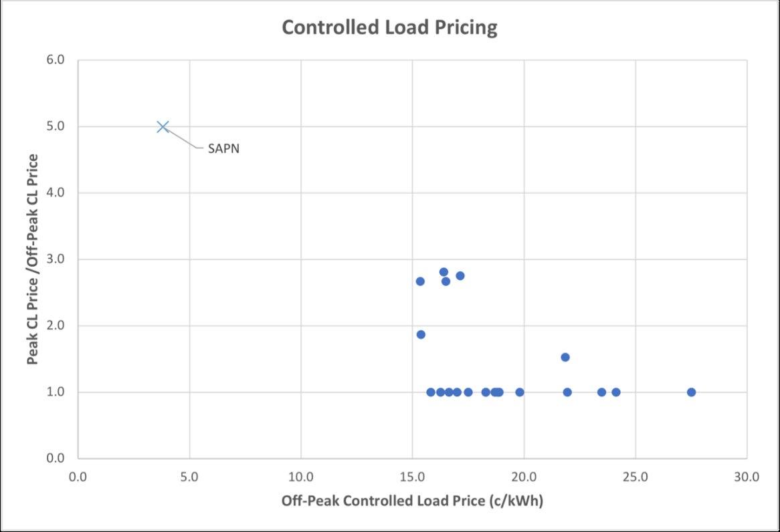780x532 pixels.
Task: Click the isolated dot near ratio 1.5
Action: [565, 357]
